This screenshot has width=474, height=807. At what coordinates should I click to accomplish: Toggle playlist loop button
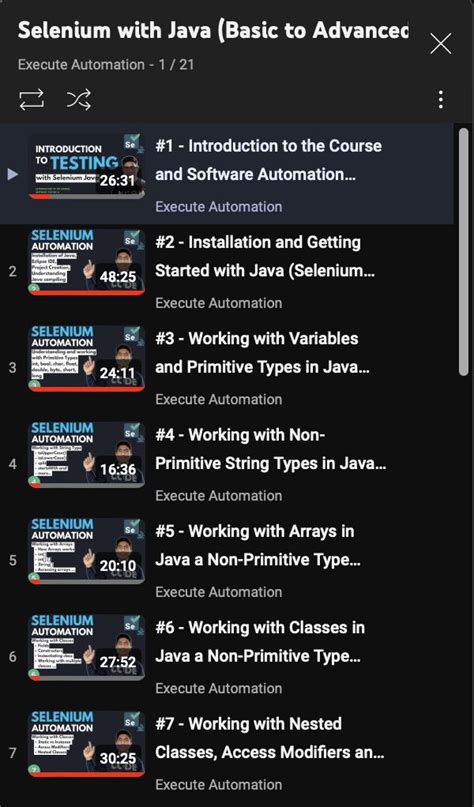tap(31, 99)
